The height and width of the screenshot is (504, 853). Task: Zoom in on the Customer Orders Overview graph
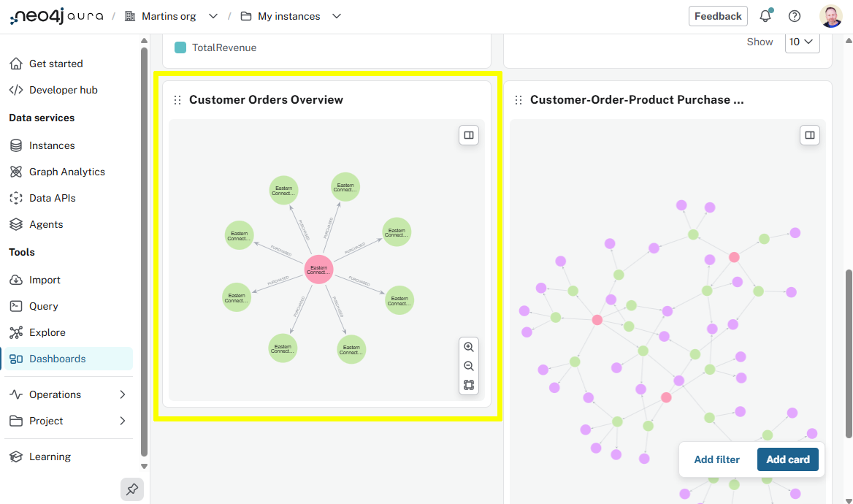(468, 347)
